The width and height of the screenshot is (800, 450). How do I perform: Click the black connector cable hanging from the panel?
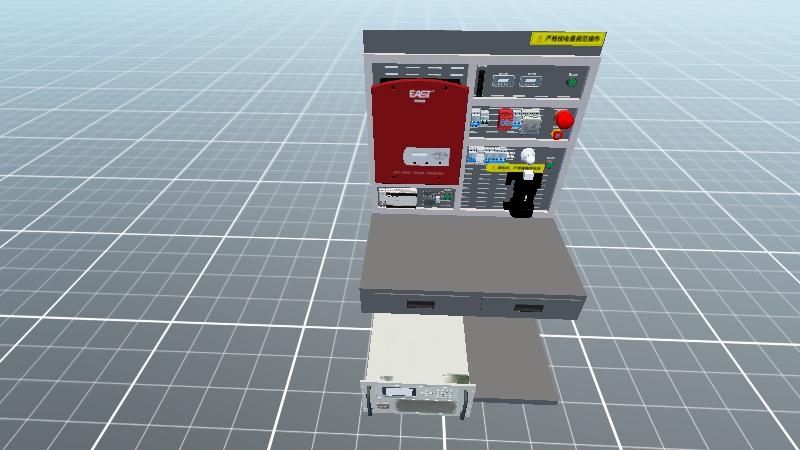[x=521, y=195]
